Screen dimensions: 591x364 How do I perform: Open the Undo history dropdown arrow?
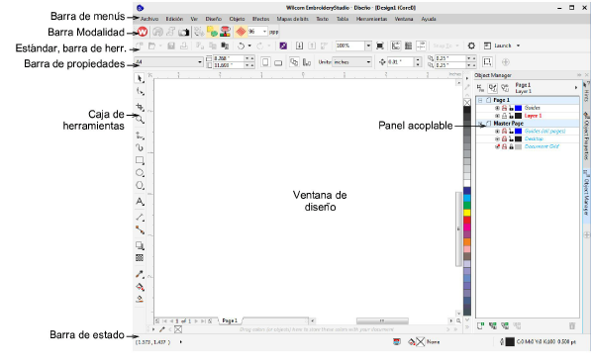(x=249, y=45)
